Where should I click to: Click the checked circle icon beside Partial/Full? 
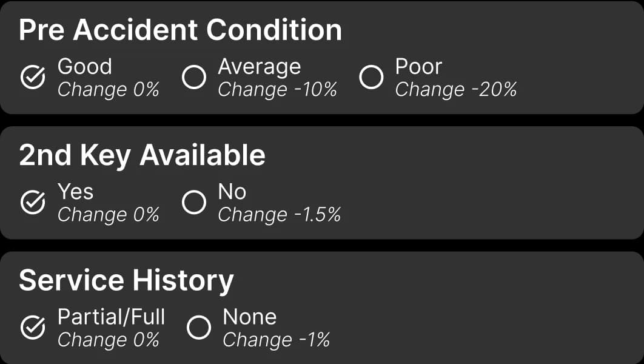(33, 328)
